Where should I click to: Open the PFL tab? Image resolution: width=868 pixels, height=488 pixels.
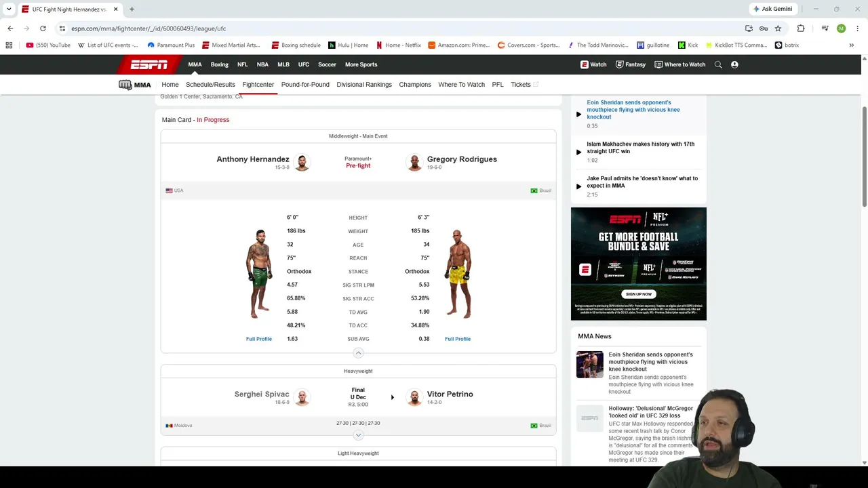[498, 85]
